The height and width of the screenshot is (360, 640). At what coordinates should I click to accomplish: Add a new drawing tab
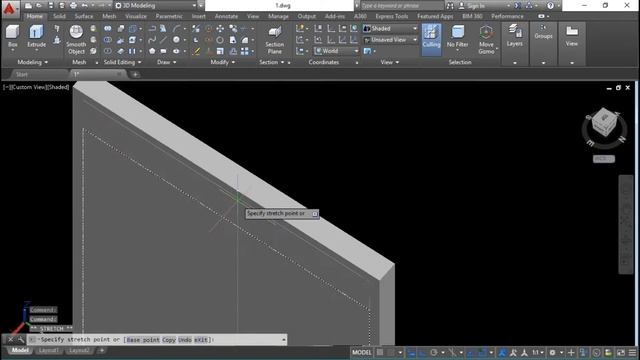point(135,74)
